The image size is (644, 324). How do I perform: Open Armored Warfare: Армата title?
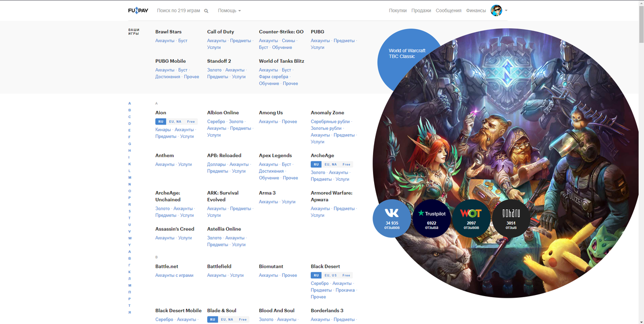(x=332, y=196)
